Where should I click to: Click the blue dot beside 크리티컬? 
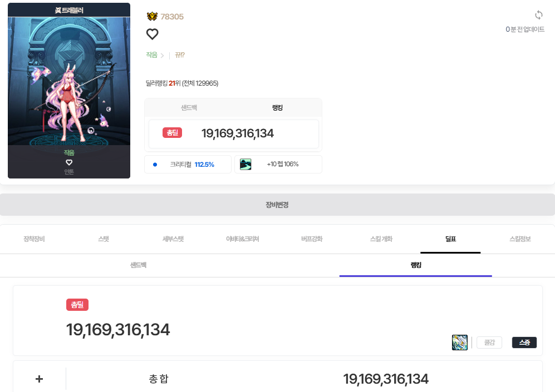(155, 165)
